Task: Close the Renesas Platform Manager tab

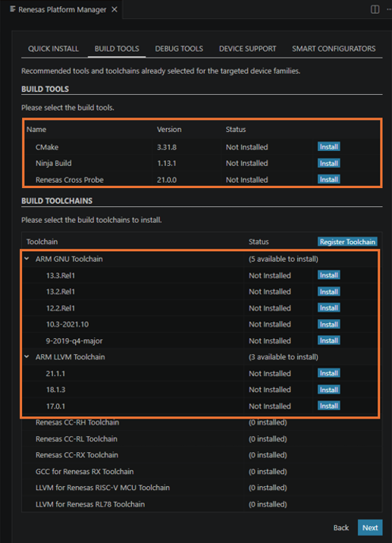Action: (114, 10)
